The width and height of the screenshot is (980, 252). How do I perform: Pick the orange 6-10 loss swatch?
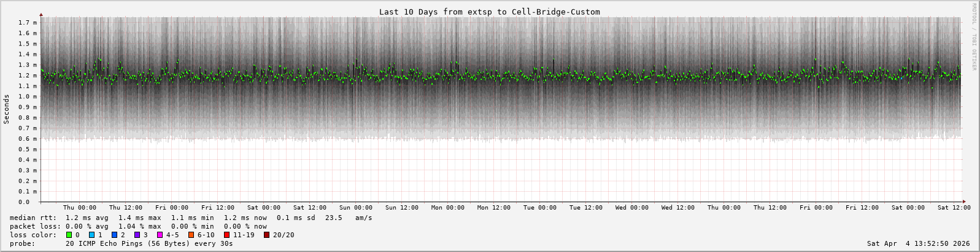tap(191, 235)
